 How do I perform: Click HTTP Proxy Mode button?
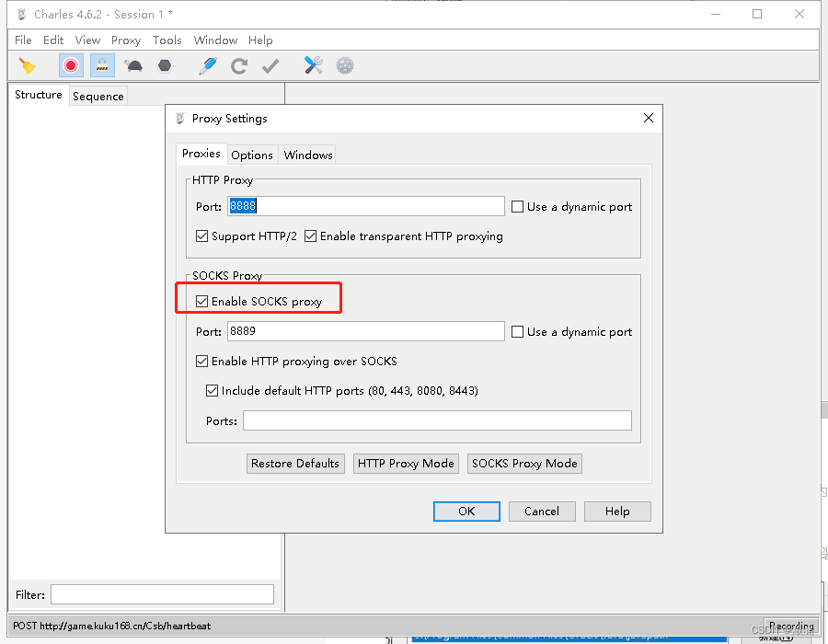[406, 464]
